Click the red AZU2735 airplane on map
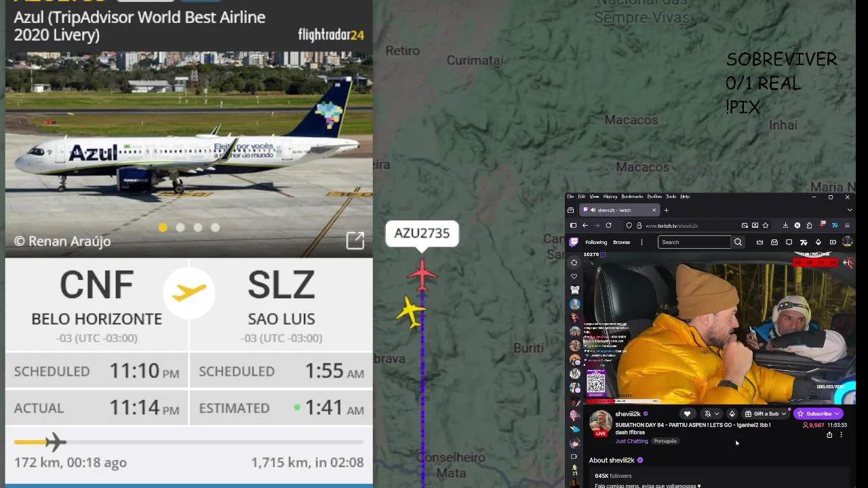The image size is (868, 488). 422,275
